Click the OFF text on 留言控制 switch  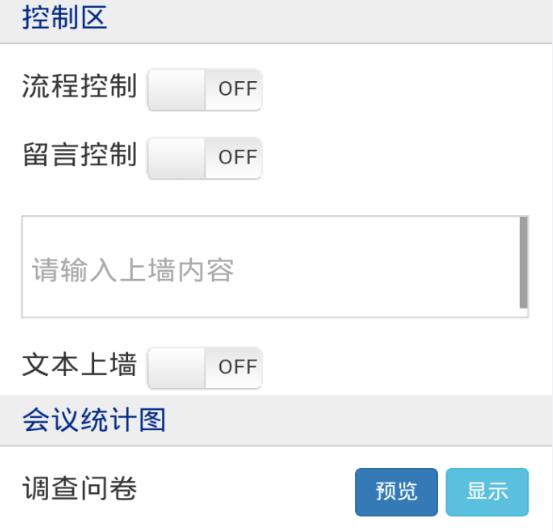point(237,157)
